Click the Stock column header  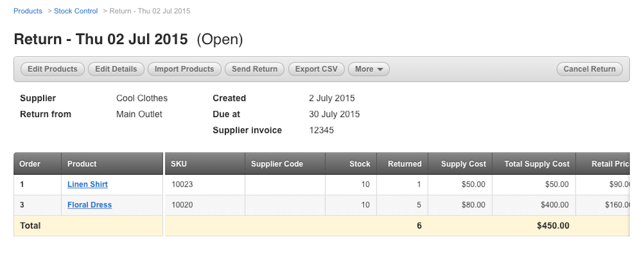(x=360, y=164)
